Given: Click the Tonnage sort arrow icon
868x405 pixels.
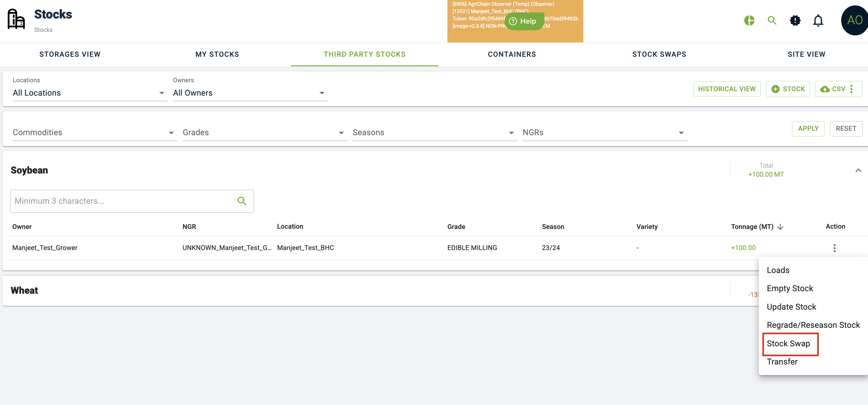Looking at the screenshot, I should pyautogui.click(x=780, y=227).
